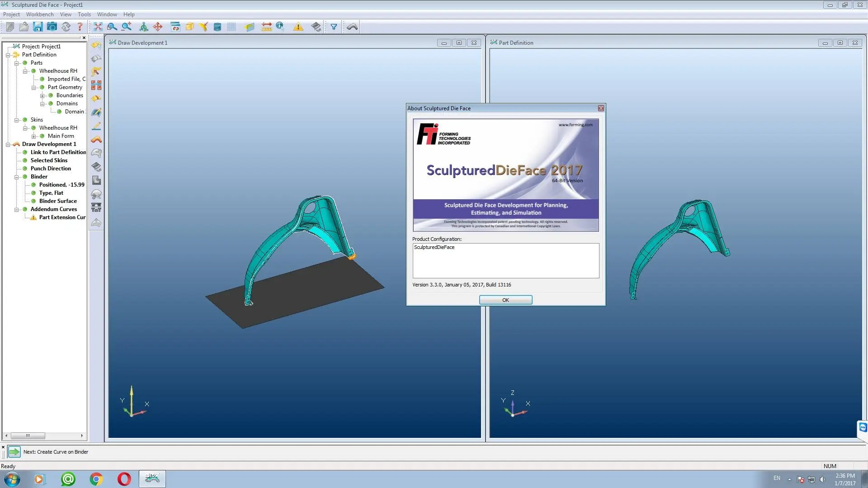Collapse the Parts tree node
The width and height of the screenshot is (868, 488).
point(16,63)
